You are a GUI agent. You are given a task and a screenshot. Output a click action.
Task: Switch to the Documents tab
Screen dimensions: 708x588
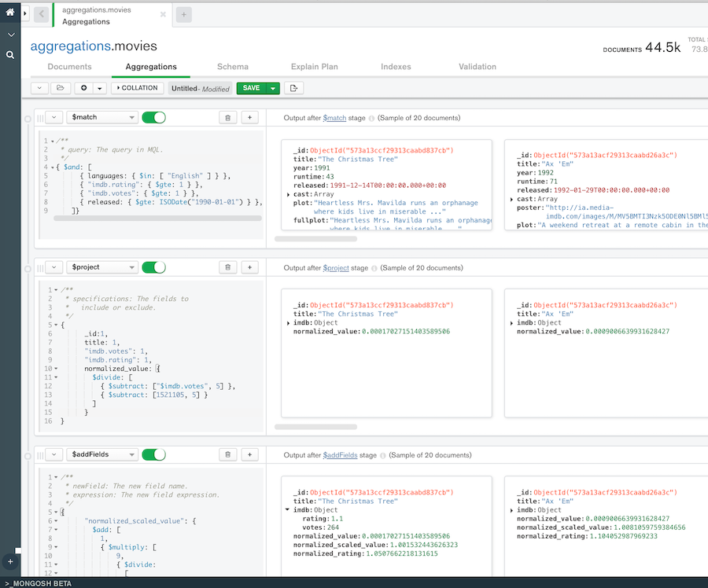click(x=69, y=67)
